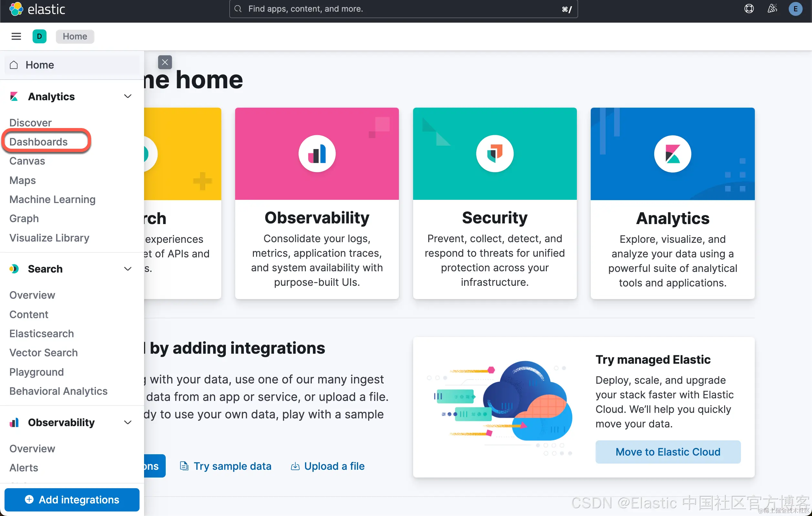This screenshot has width=812, height=516.
Task: Close the side navigation with X
Action: 165,62
